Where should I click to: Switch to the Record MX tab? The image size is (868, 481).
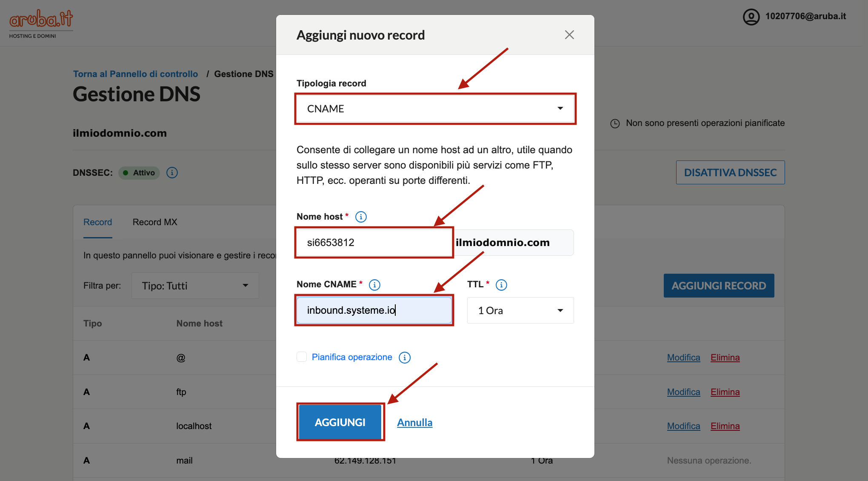tap(155, 222)
